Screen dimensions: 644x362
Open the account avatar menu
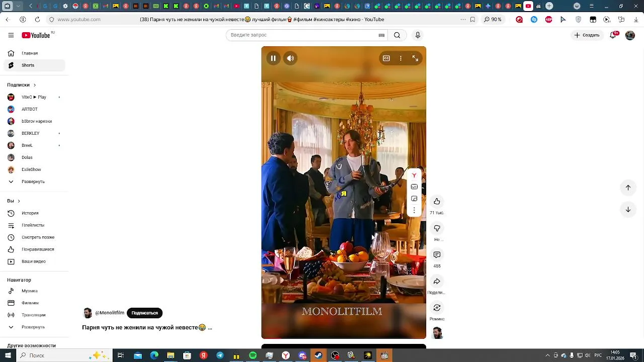(x=630, y=35)
